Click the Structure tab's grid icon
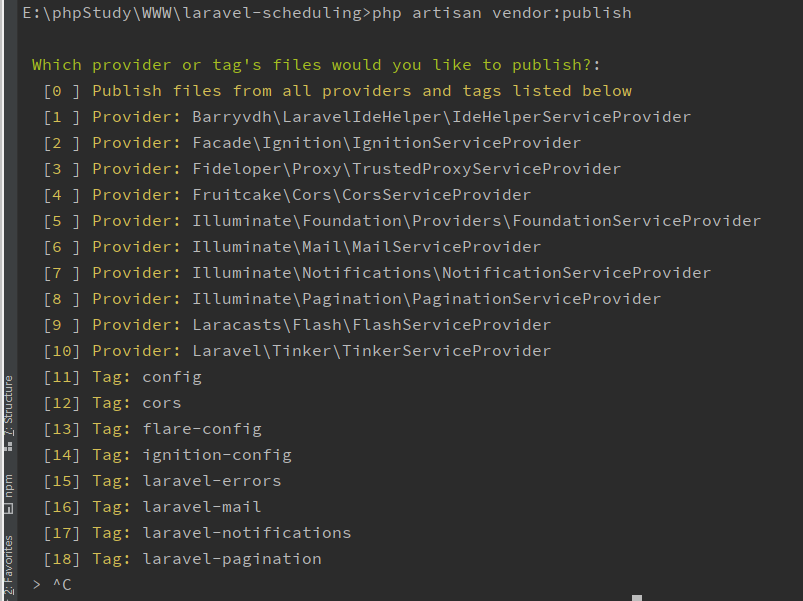This screenshot has height=601, width=803. [8, 445]
